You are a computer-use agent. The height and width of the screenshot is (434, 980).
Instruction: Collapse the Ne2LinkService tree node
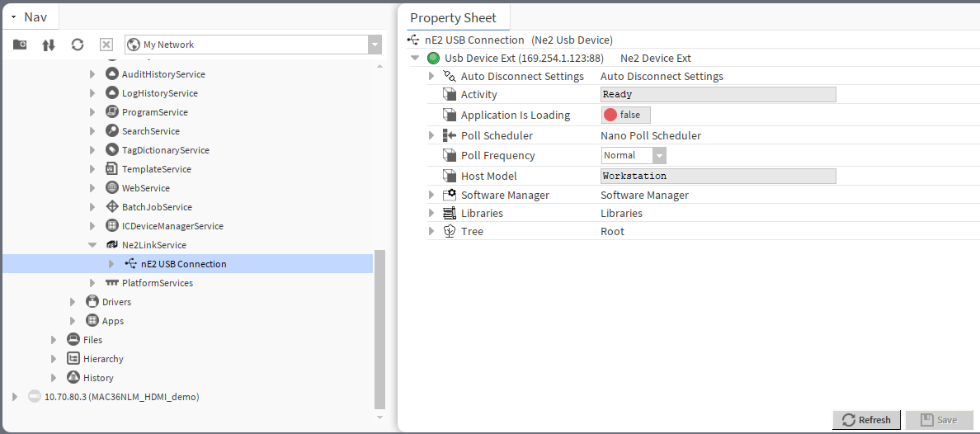(x=93, y=245)
